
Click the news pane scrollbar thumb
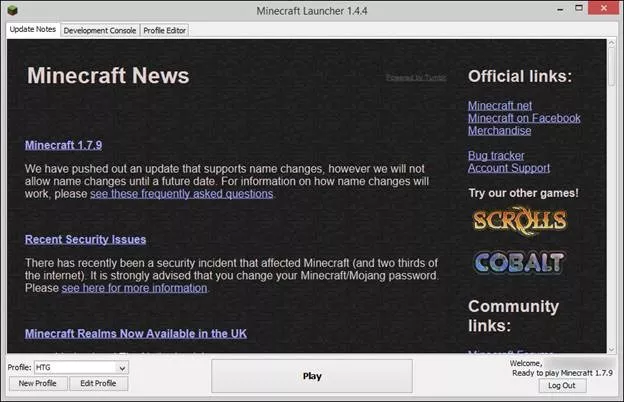pos(612,67)
